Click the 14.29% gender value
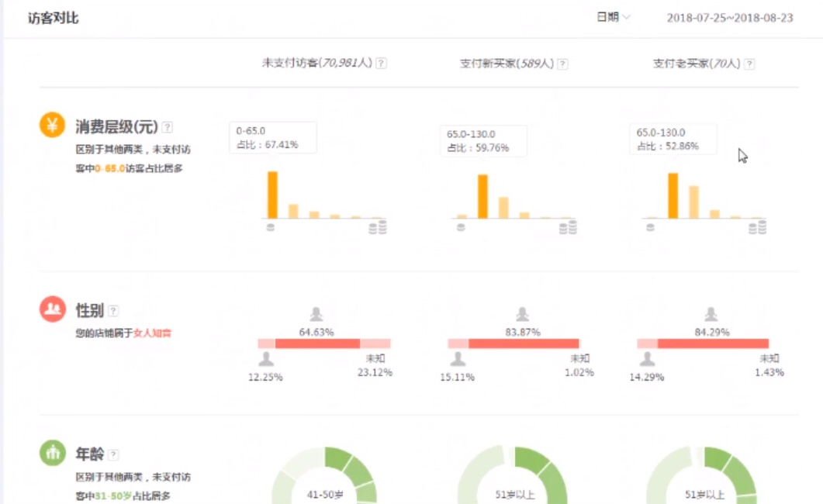The image size is (823, 504). (647, 377)
